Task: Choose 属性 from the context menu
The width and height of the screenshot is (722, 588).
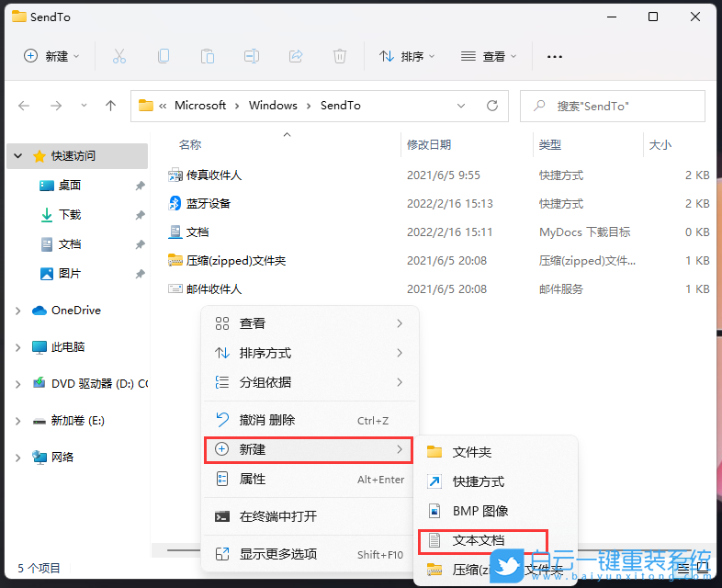Action: [x=310, y=480]
